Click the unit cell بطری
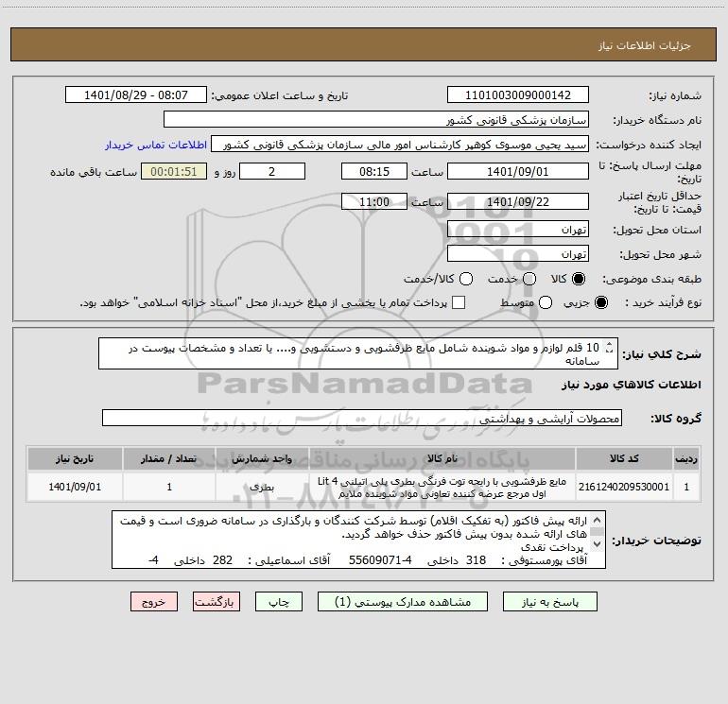Image resolution: width=728 pixels, height=704 pixels. tap(262, 487)
